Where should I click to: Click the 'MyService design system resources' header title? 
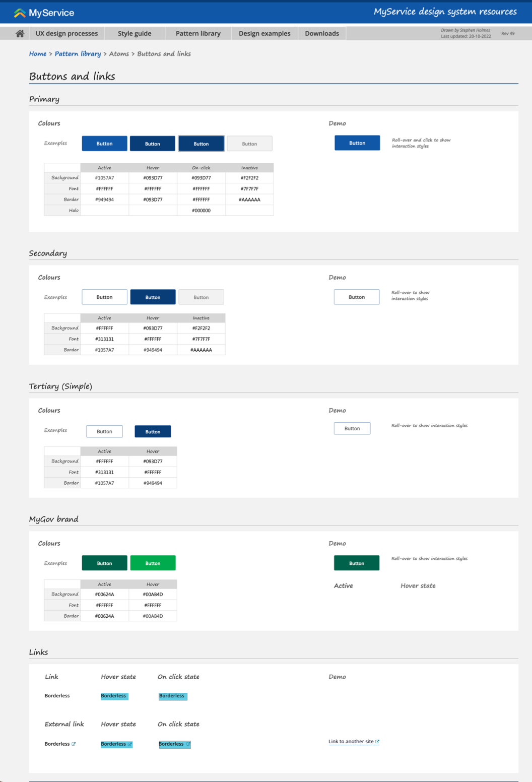point(445,12)
